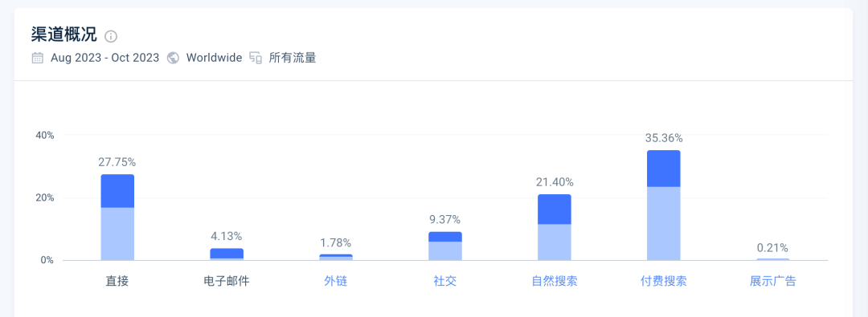Screen dimensions: 868x317
Task: Click the 社交 bar's light blue section
Action: click(445, 250)
